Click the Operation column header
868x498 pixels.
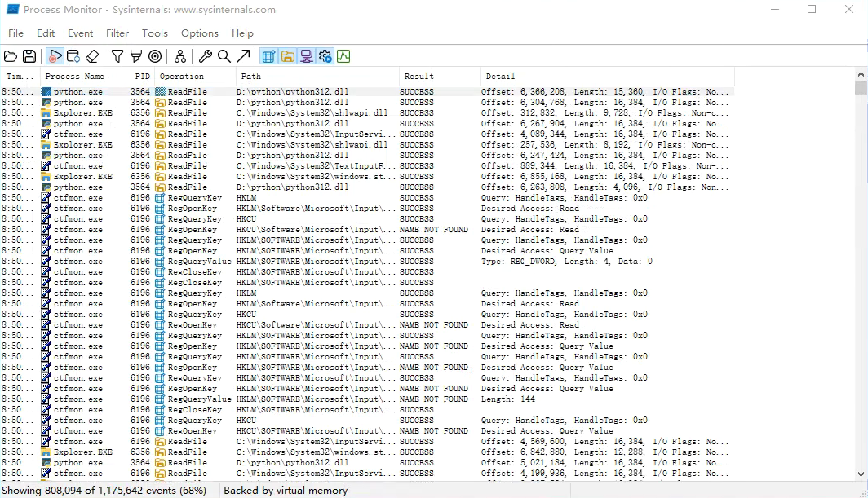click(195, 77)
